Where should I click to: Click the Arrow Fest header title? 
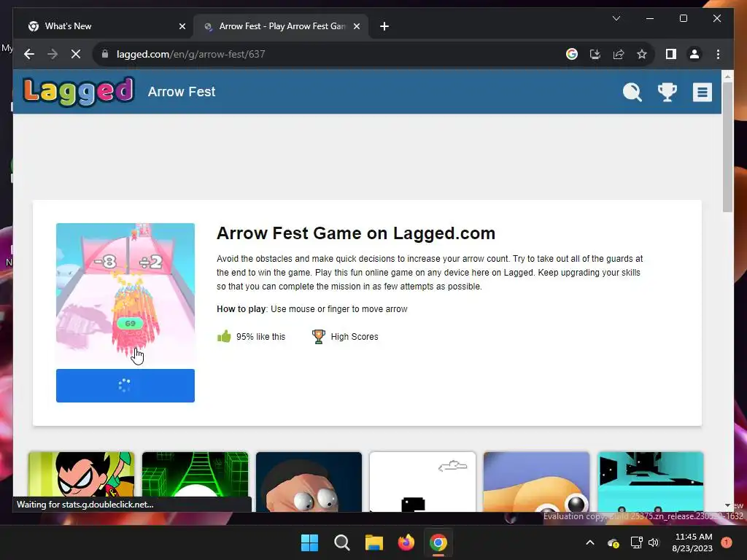tap(182, 91)
